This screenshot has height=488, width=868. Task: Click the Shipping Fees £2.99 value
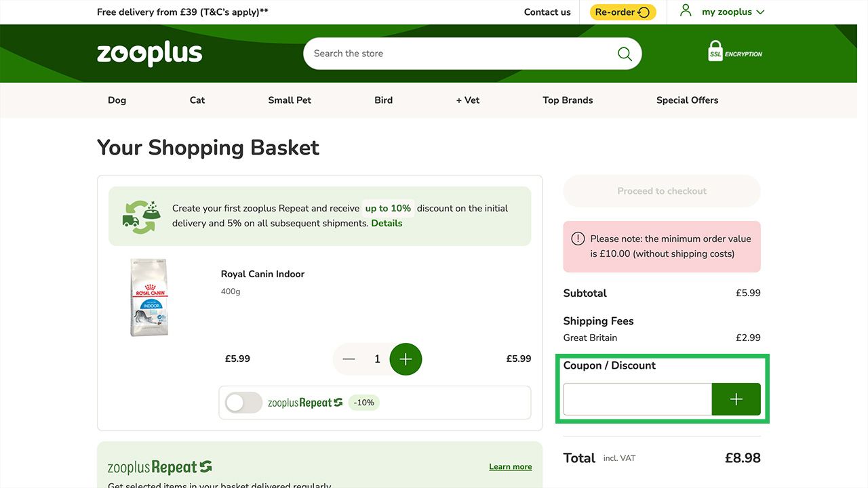pos(748,338)
